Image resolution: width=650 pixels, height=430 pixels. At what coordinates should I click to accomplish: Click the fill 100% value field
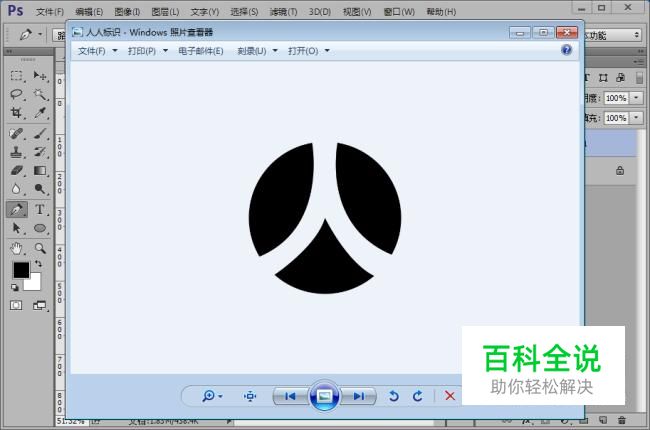(616, 118)
